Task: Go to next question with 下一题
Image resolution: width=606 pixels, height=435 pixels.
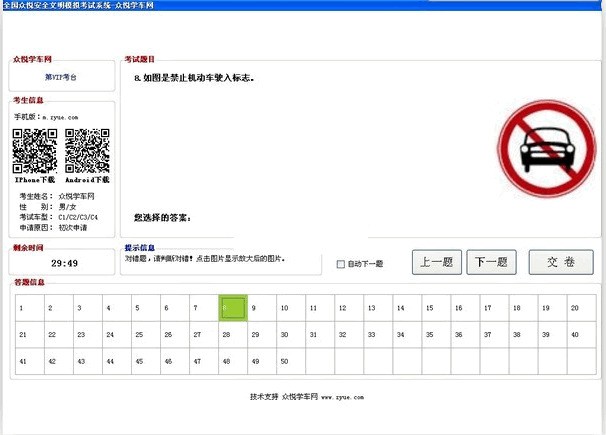Action: coord(491,262)
